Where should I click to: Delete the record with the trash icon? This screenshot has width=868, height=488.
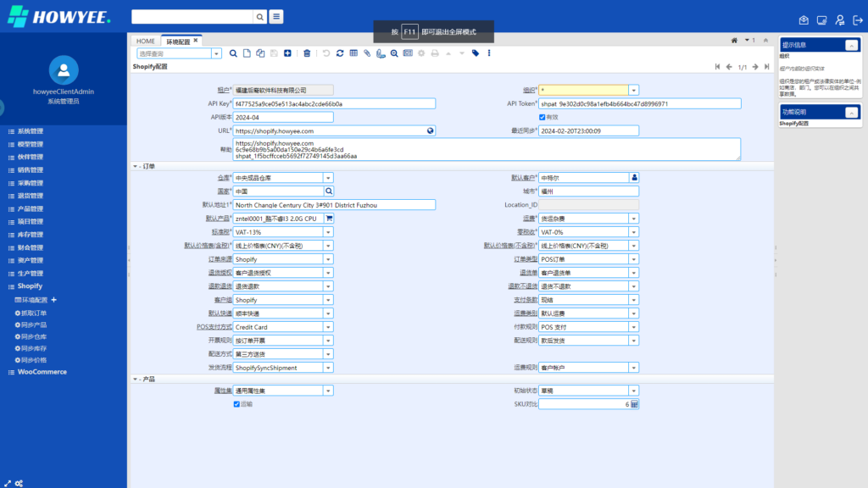click(307, 53)
